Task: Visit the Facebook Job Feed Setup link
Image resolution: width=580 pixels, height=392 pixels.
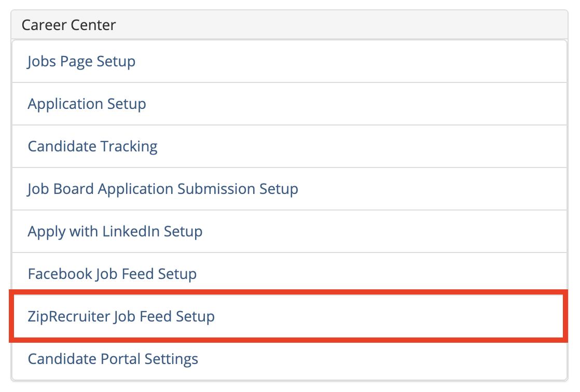Action: click(x=112, y=274)
